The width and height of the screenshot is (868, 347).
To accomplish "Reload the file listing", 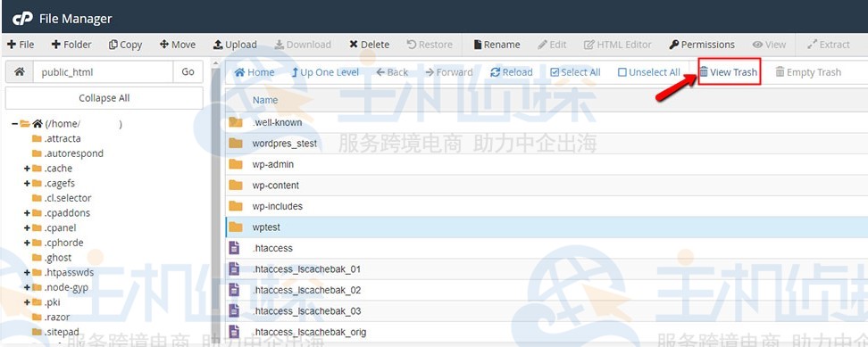I will coord(512,72).
